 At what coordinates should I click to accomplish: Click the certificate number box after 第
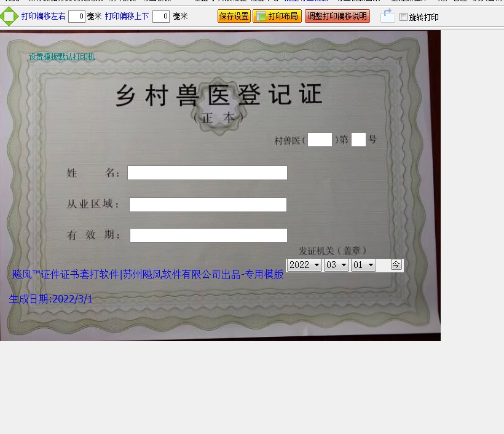point(358,140)
